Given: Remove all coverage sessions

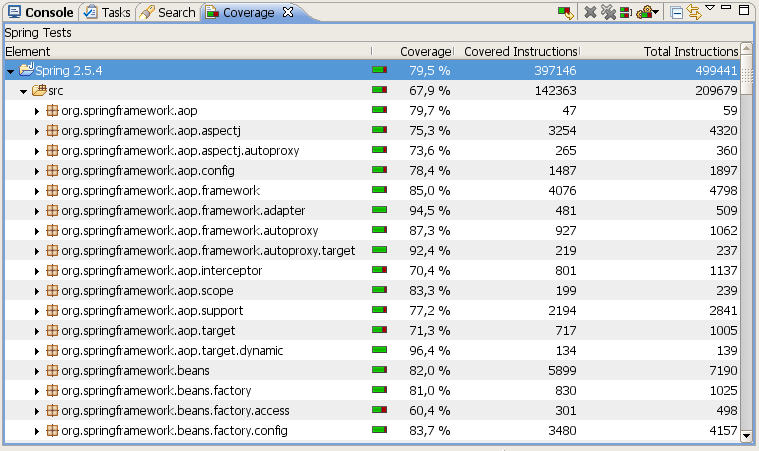Looking at the screenshot, I should point(608,12).
